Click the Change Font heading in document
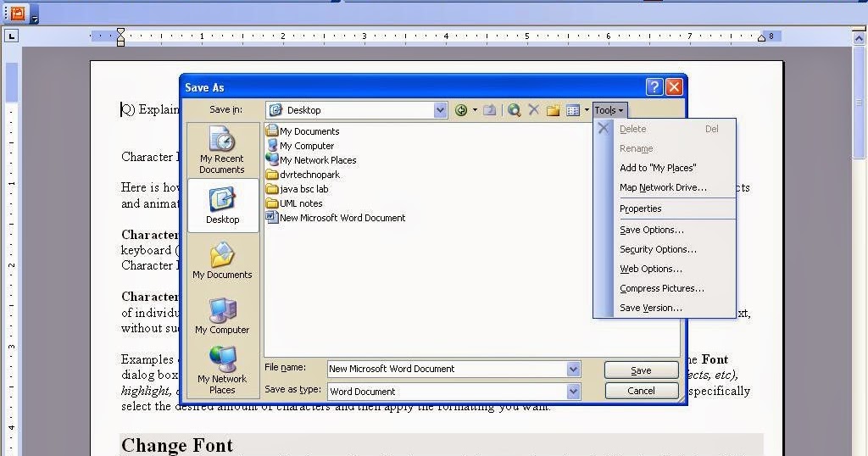Viewport: 868px width, 456px height. (176, 445)
